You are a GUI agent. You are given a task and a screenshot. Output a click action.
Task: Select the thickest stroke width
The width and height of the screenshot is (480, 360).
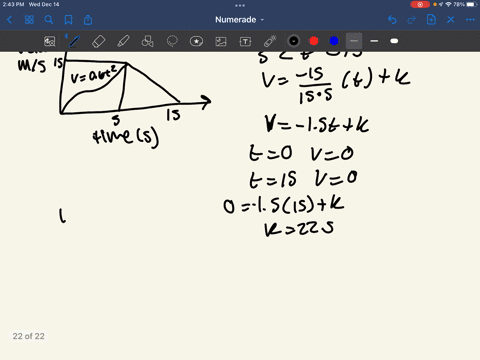[394, 41]
